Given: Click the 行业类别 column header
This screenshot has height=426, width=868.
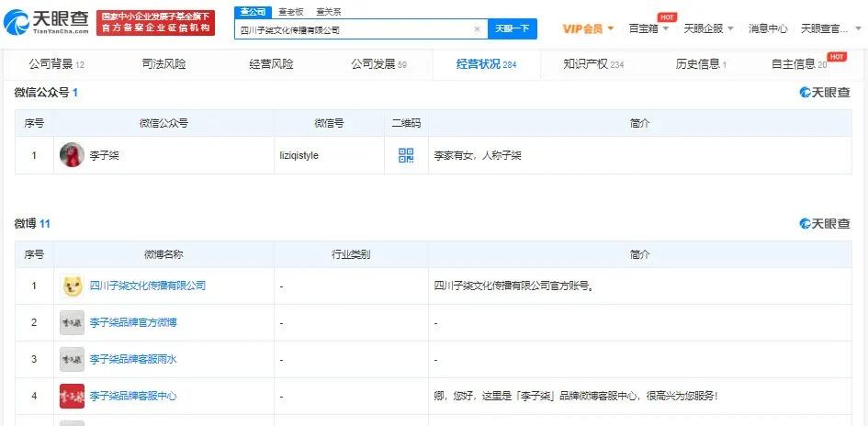Looking at the screenshot, I should coord(351,254).
